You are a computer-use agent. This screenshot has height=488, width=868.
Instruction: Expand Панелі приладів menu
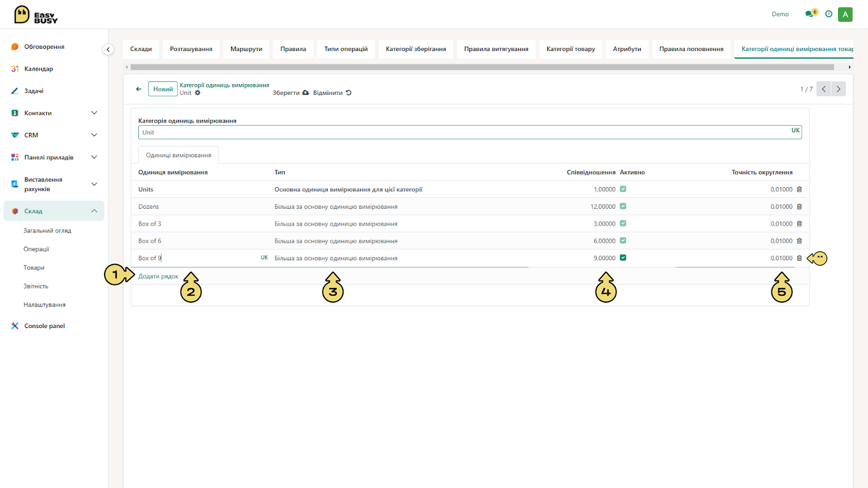(94, 157)
